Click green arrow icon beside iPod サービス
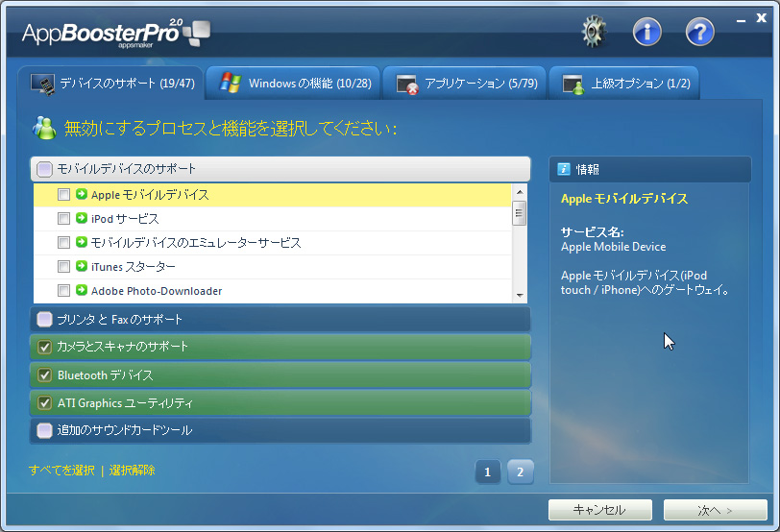 click(x=82, y=218)
